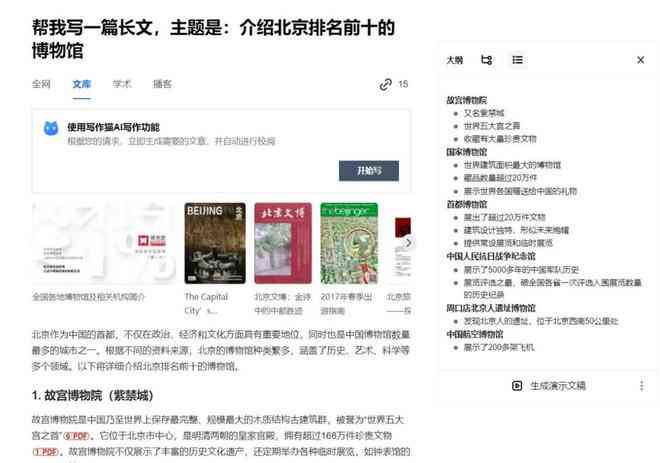This screenshot has height=463, width=660.
Task: Select outline heading 周口店北京人遗址博物馆
Action: pyautogui.click(x=491, y=308)
